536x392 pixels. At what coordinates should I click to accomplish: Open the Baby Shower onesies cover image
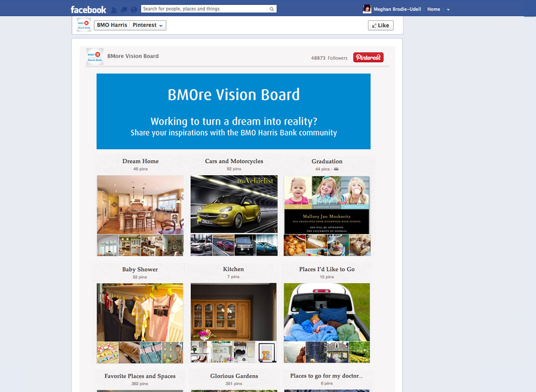tap(140, 312)
